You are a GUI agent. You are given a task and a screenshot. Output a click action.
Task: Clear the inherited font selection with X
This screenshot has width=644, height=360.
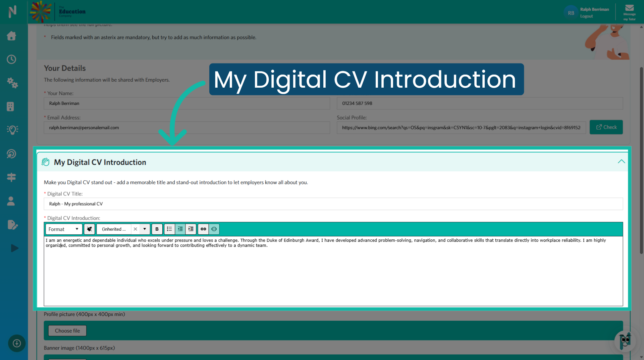[135, 229]
